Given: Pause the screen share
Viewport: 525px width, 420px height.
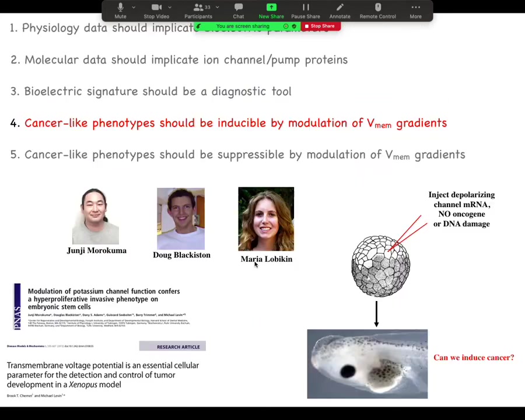Looking at the screenshot, I should pyautogui.click(x=305, y=10).
